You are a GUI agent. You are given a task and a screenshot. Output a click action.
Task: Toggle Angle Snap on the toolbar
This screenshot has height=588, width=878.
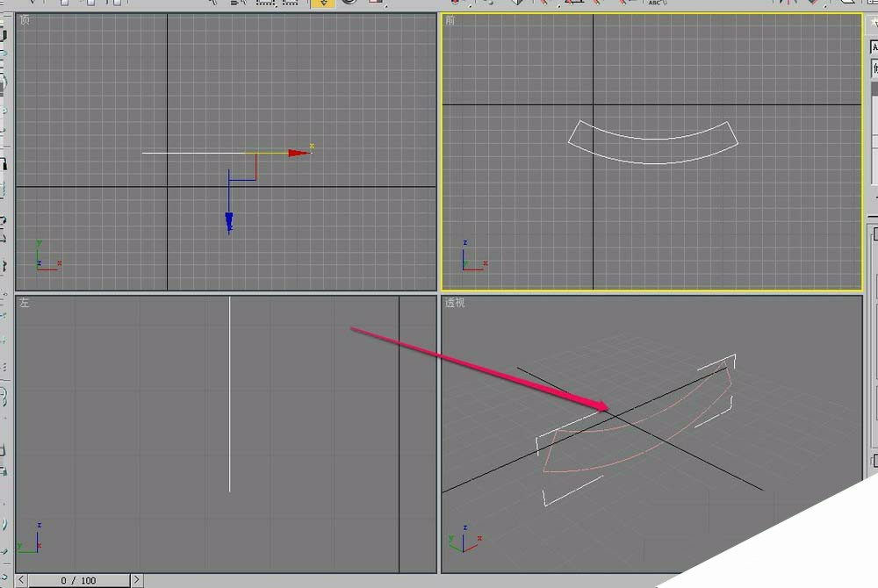[x=348, y=4]
